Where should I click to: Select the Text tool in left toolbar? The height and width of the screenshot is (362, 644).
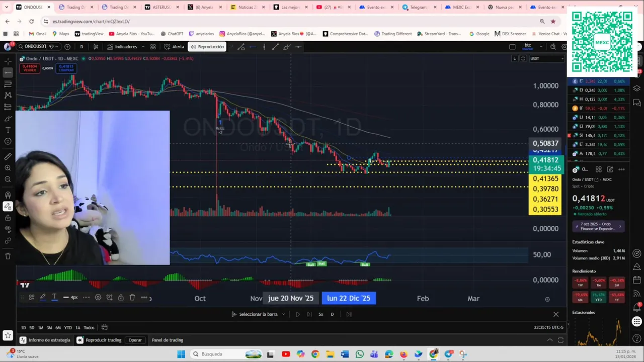[x=8, y=130]
